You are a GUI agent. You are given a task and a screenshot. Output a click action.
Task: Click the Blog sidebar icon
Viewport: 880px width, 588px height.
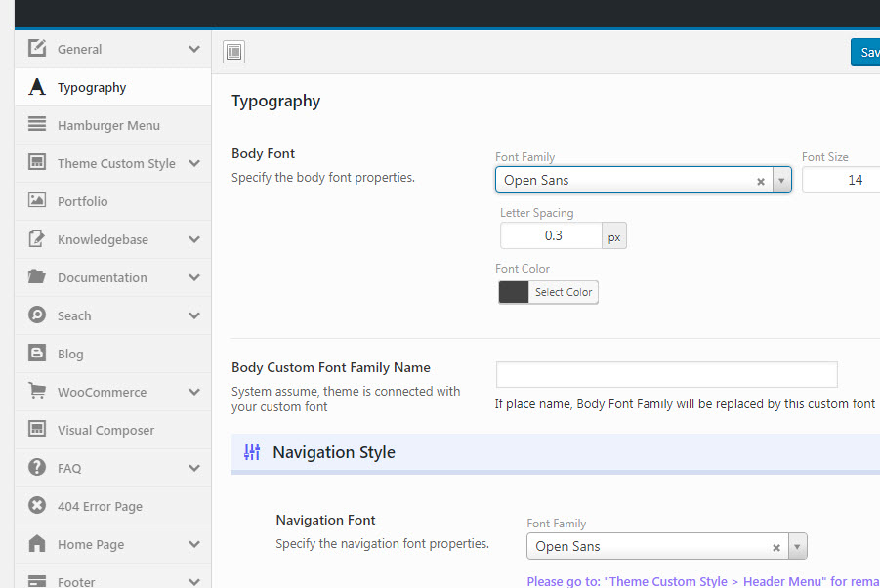pos(37,354)
